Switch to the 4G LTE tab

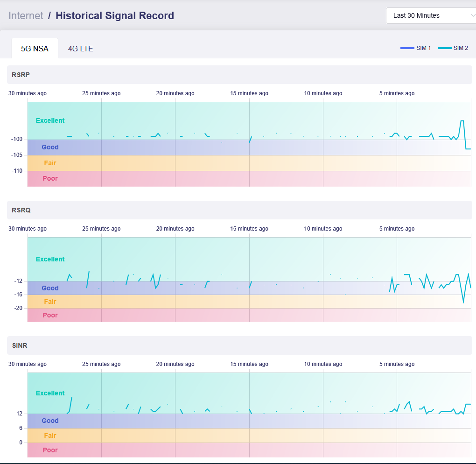click(80, 49)
